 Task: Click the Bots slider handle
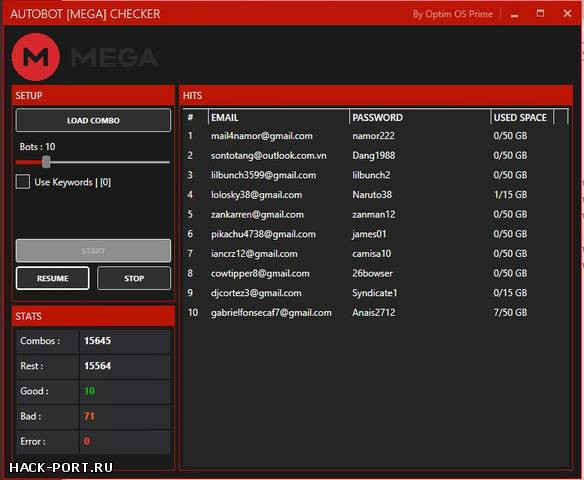[46, 162]
